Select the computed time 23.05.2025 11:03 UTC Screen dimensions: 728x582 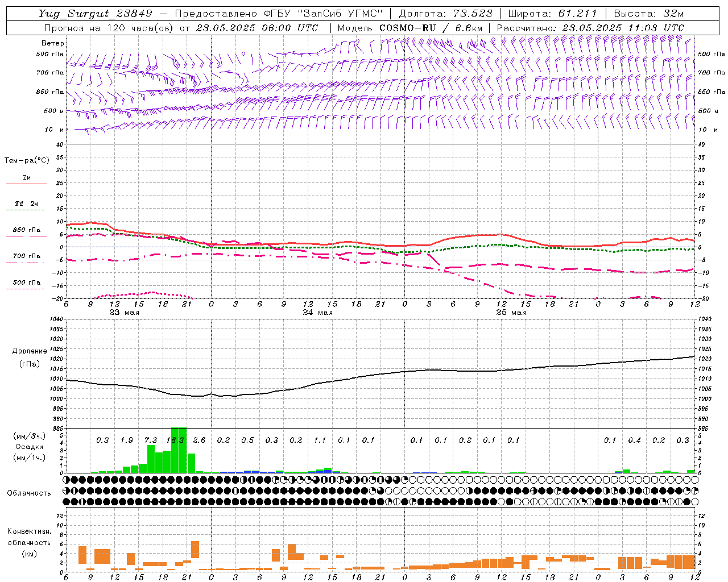(623, 28)
